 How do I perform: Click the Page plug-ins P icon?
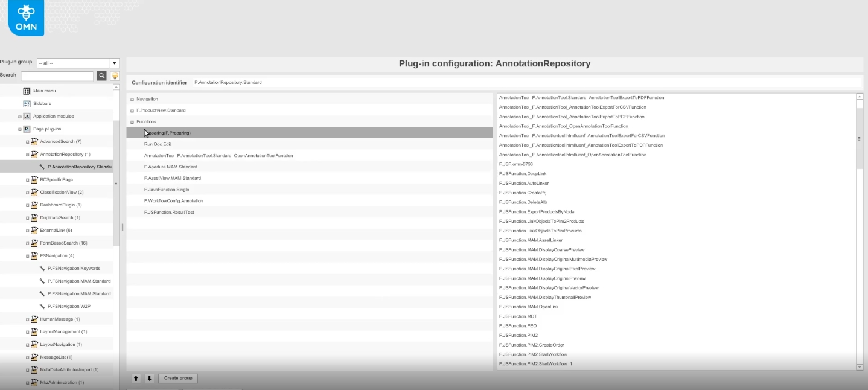(27, 129)
